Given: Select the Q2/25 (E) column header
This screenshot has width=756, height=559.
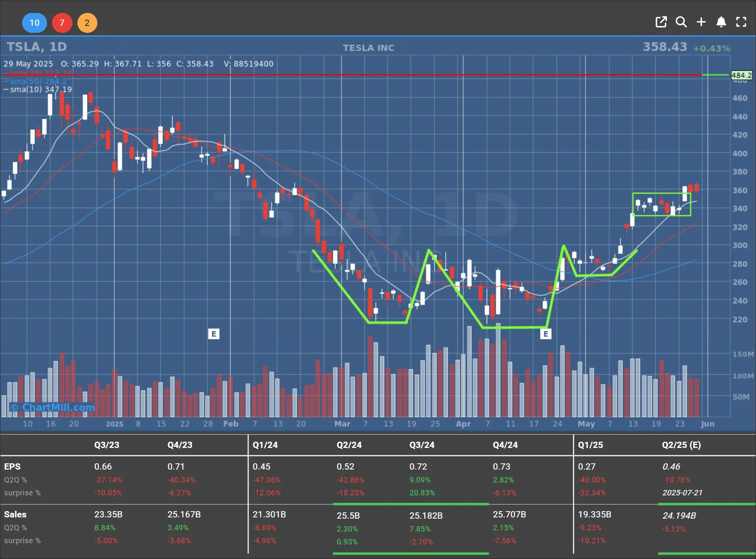Looking at the screenshot, I should (682, 445).
